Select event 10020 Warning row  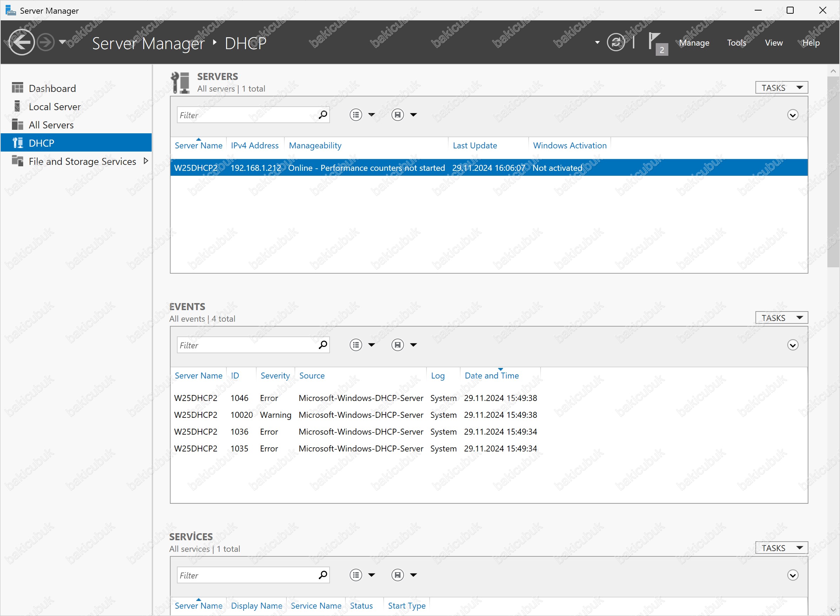pos(489,415)
